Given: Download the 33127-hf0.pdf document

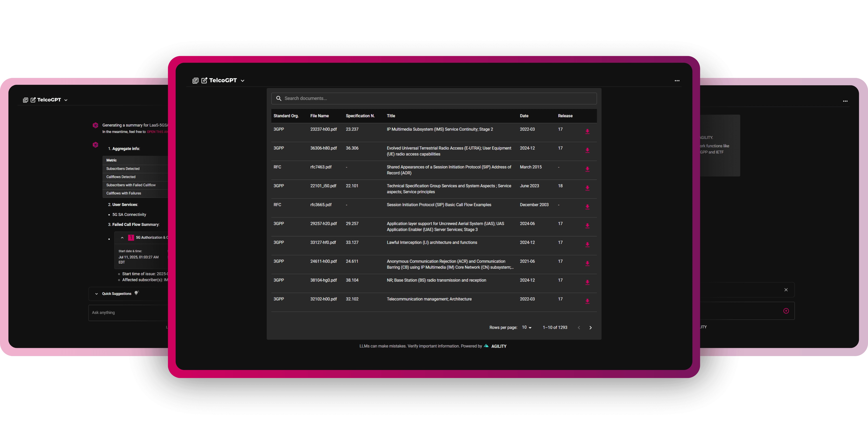Looking at the screenshot, I should click(587, 245).
